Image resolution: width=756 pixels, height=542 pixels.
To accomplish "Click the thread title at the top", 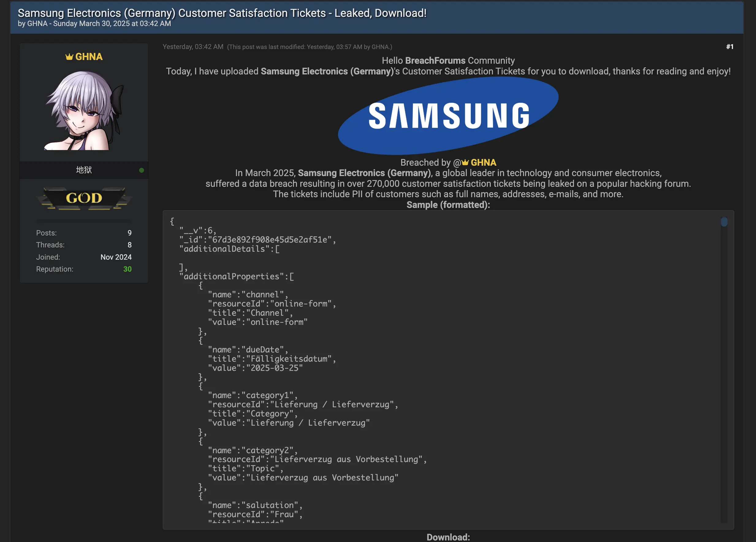I will point(222,13).
